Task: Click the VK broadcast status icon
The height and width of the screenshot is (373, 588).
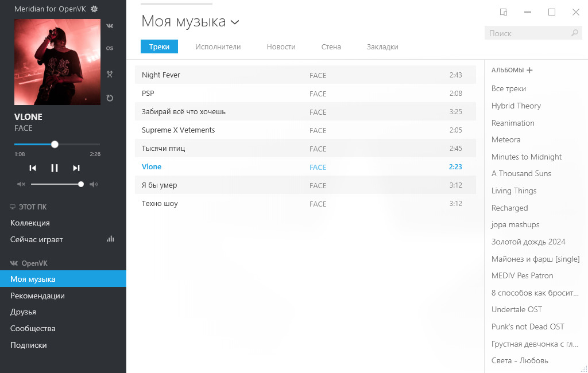Action: (110, 26)
